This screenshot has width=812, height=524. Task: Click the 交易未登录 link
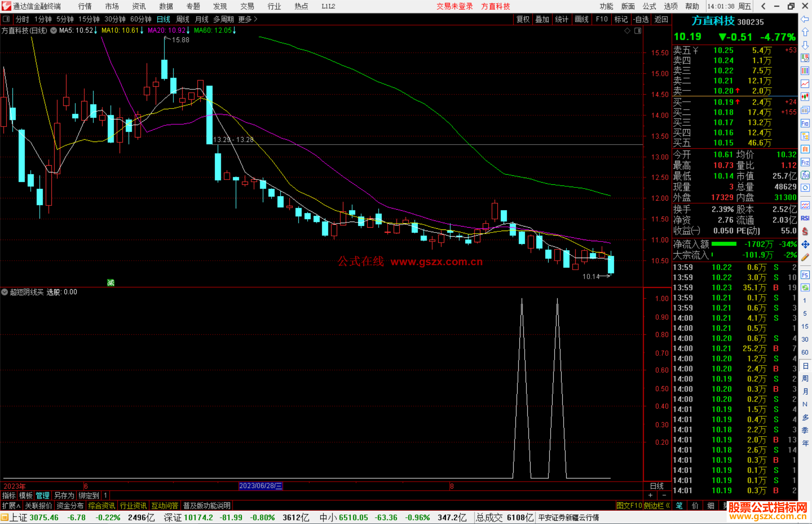[x=454, y=6]
